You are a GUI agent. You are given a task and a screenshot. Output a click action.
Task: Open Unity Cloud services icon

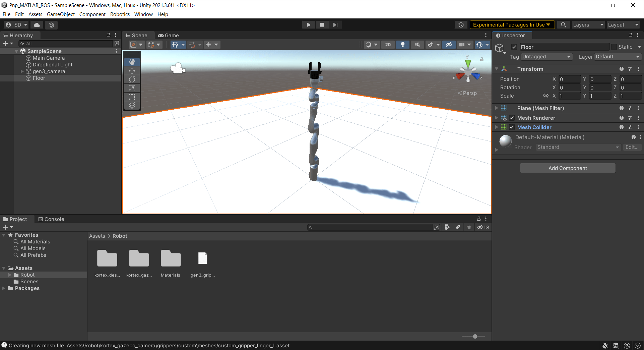coord(37,25)
